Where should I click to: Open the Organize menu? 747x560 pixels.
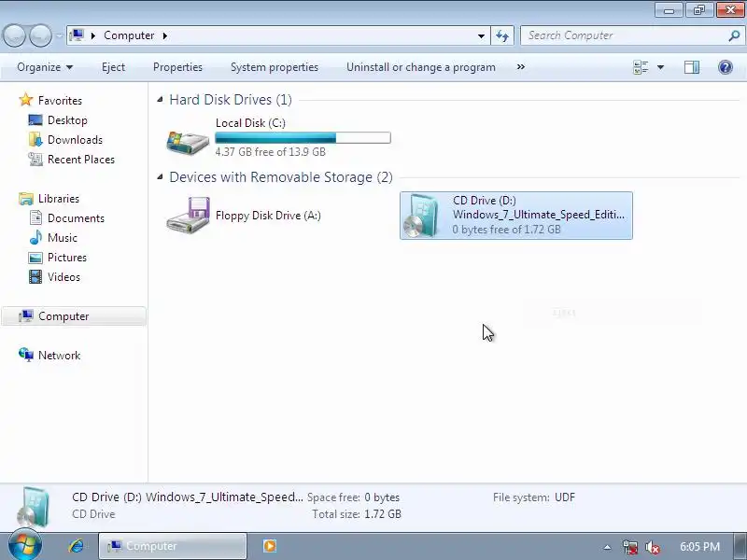point(45,67)
